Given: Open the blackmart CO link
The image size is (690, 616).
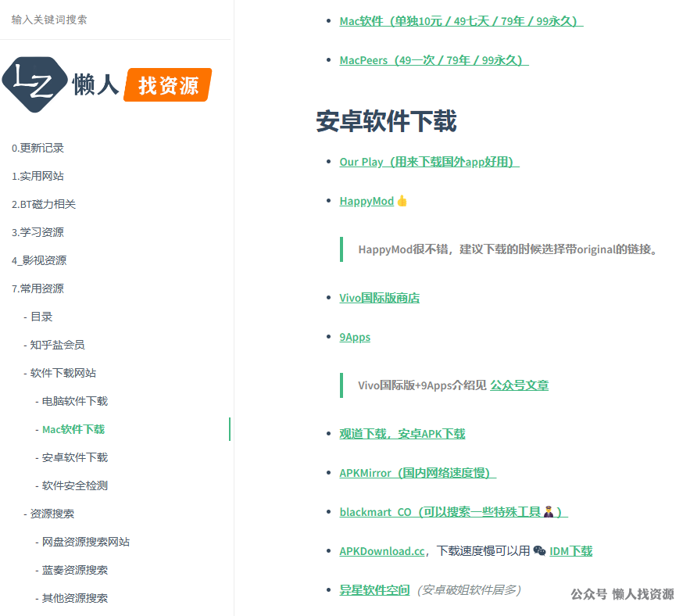Looking at the screenshot, I should (x=454, y=512).
